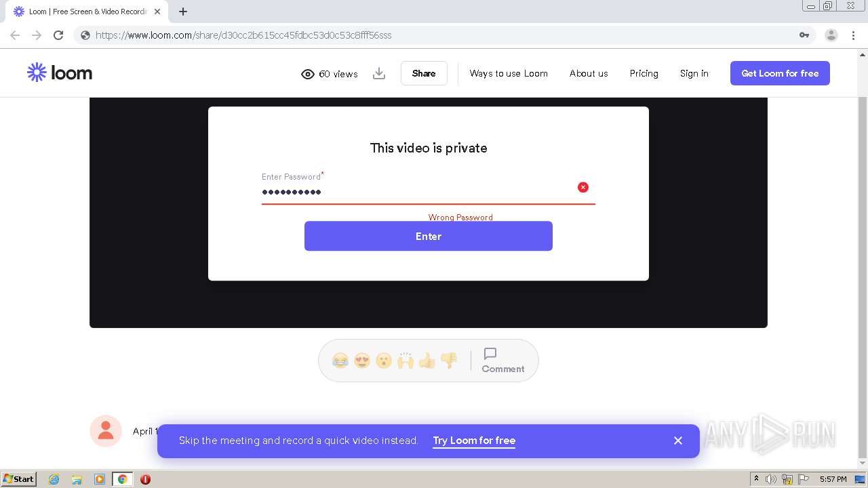The image size is (868, 488).
Task: React with the surprised face emoji
Action: [x=384, y=361]
